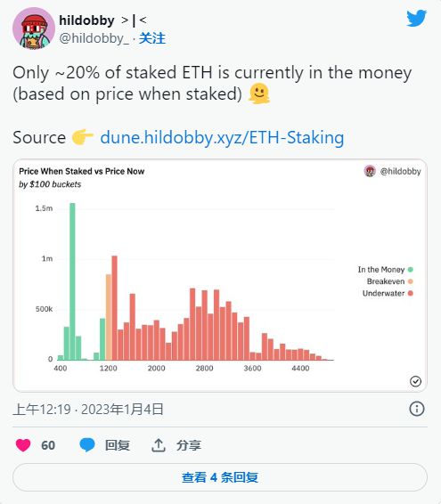Open tweet timestamp 2023年1月4日

[122, 410]
